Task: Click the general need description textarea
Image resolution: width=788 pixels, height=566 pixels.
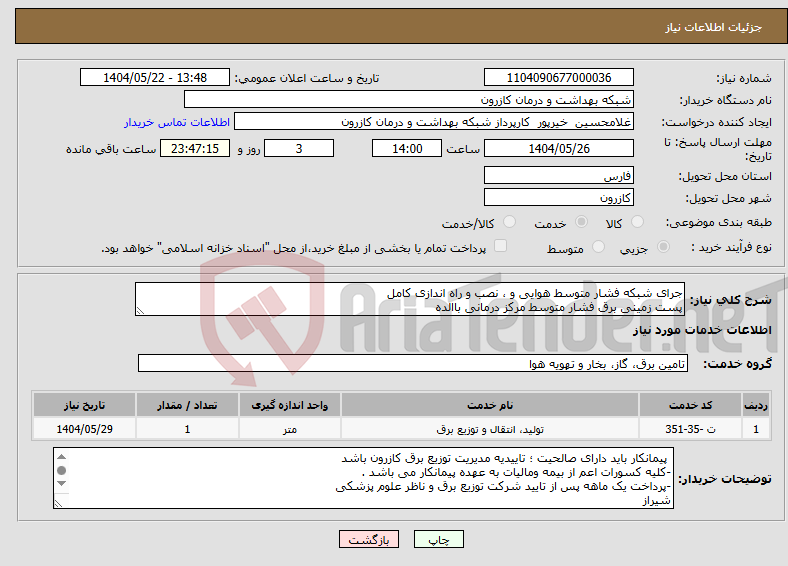Action: coord(410,299)
